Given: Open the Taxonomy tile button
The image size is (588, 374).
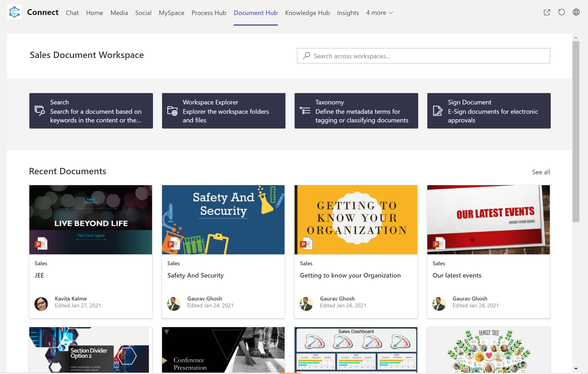Looking at the screenshot, I should pyautogui.click(x=356, y=111).
